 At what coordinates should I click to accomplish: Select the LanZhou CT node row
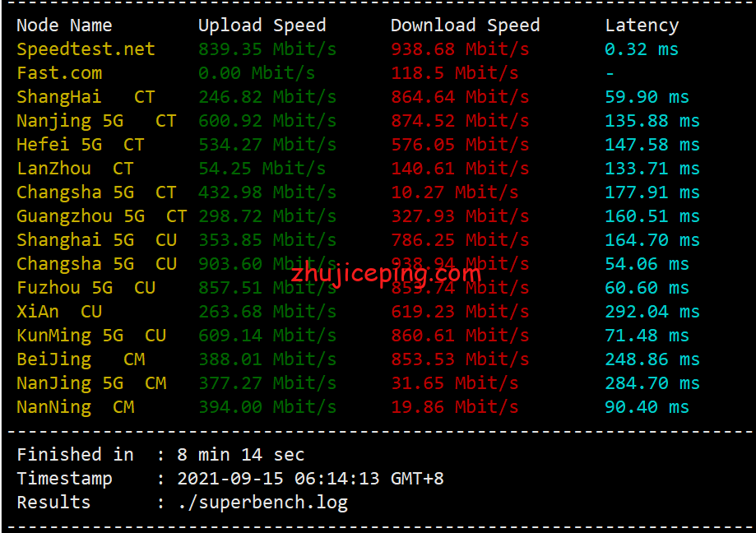[x=75, y=169]
